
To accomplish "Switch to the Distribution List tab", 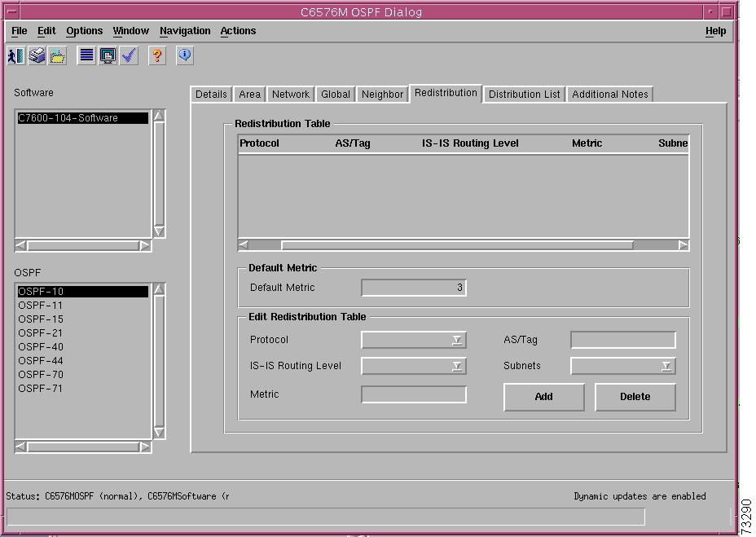I will [x=525, y=94].
